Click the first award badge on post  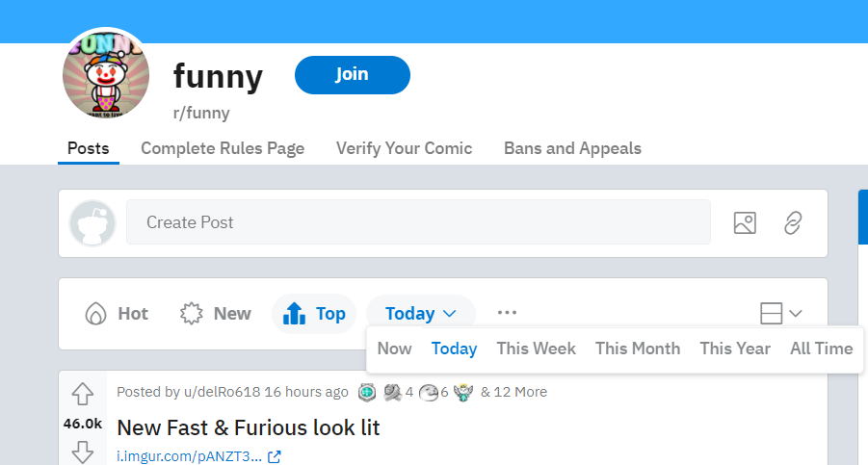pos(366,392)
